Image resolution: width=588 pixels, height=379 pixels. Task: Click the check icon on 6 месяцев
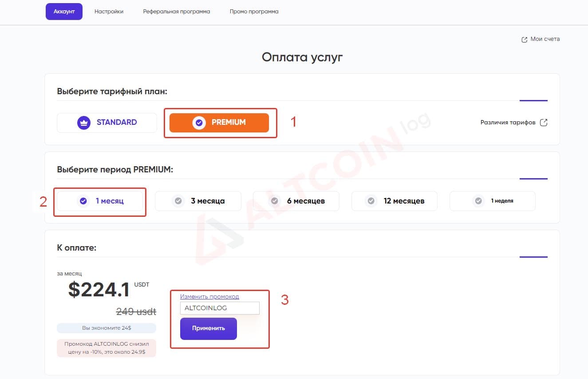click(275, 201)
